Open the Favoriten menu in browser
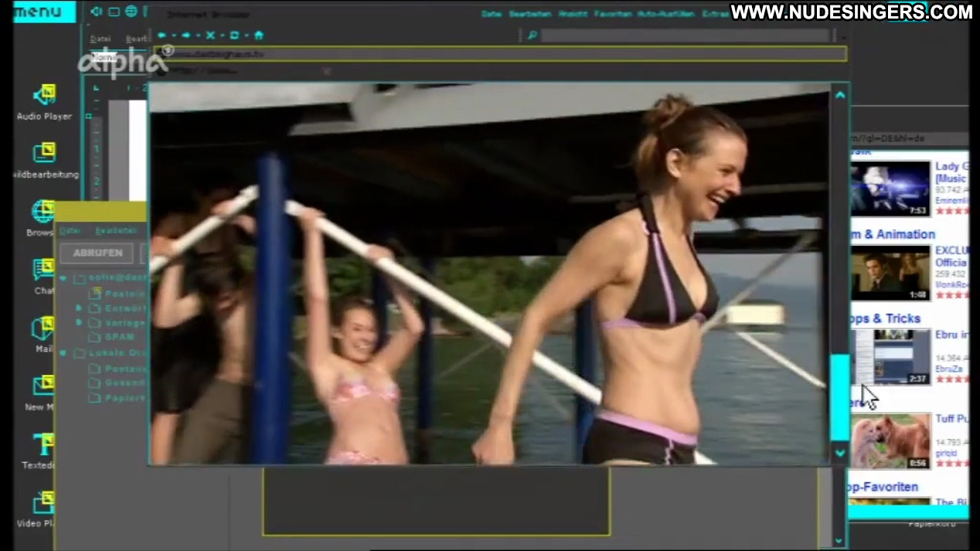The height and width of the screenshot is (551, 980). [612, 14]
